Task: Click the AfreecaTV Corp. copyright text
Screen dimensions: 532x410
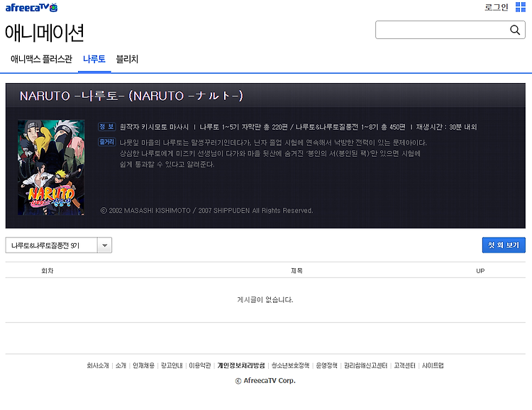Action: (265, 381)
